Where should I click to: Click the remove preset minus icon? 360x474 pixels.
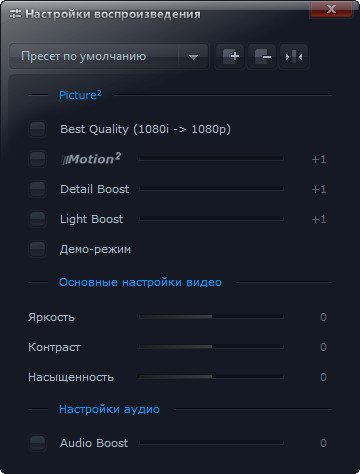pyautogui.click(x=262, y=56)
